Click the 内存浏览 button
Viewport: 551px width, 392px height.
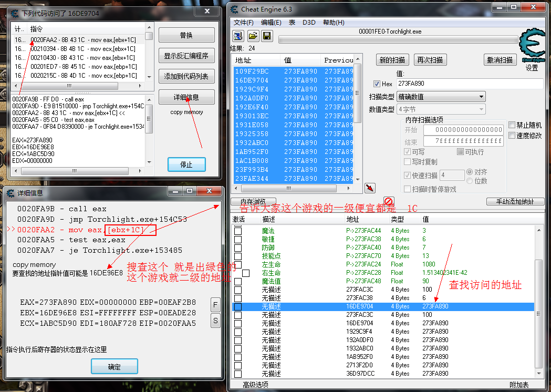pos(253,201)
